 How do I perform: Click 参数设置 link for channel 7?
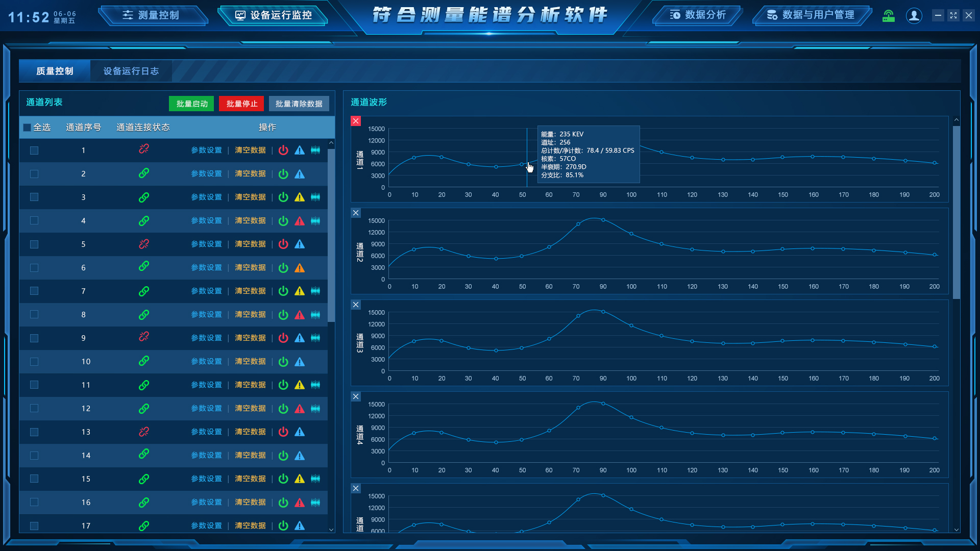(206, 291)
